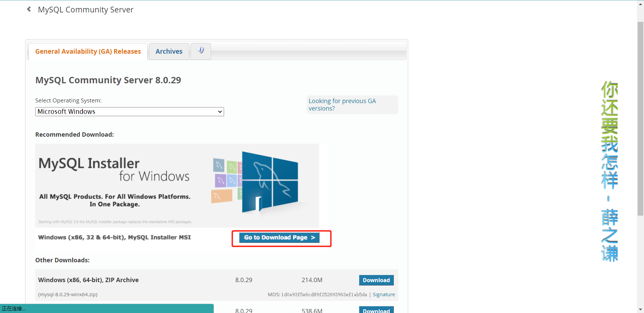
Task: Open the Select Operating System dropdown
Action: tap(129, 111)
